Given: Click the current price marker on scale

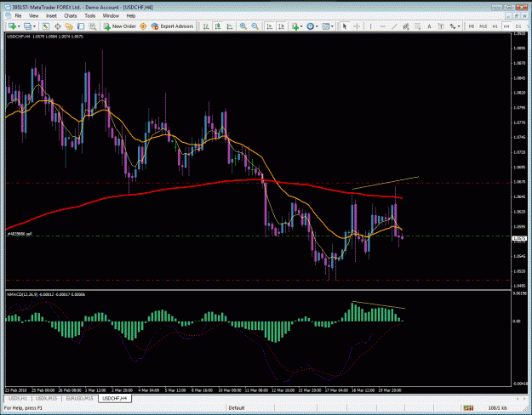Looking at the screenshot, I should pyautogui.click(x=519, y=238).
